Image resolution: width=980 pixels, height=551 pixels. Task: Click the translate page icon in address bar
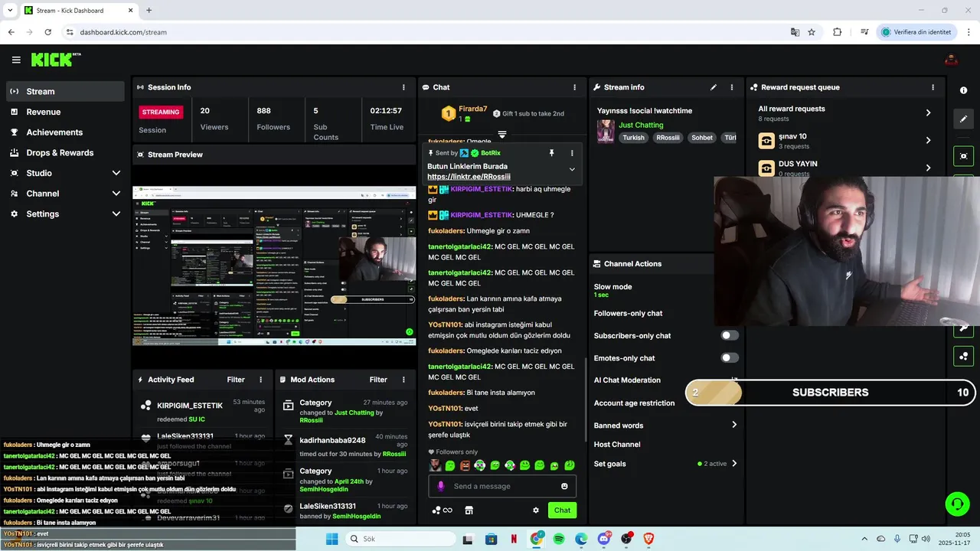[795, 32]
